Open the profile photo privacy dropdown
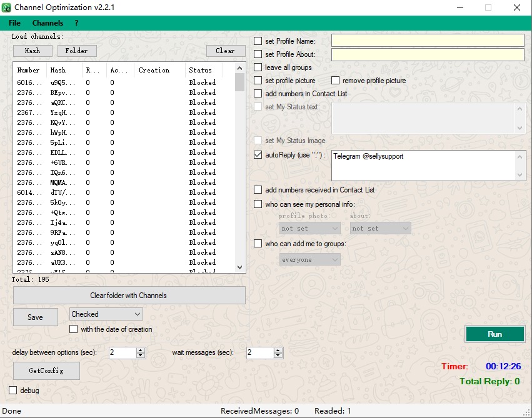Viewport: 532px width, 418px height. pyautogui.click(x=310, y=229)
